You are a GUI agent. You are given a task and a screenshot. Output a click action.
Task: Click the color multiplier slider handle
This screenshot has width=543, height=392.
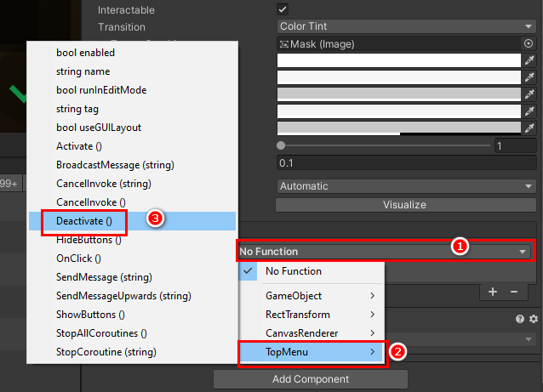281,145
